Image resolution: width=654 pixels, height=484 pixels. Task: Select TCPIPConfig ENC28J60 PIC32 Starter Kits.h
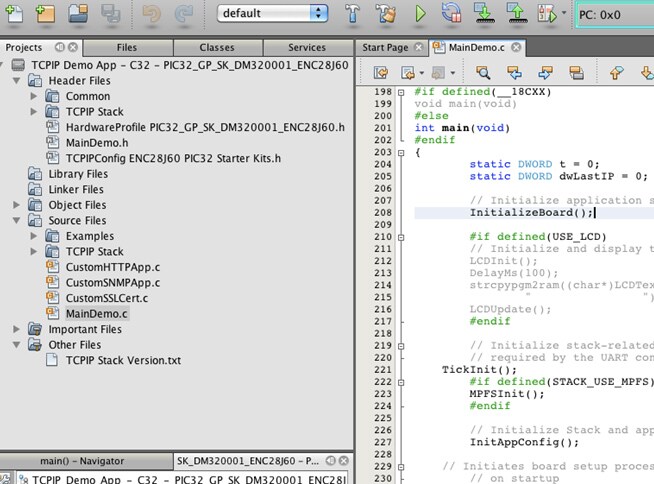click(173, 158)
